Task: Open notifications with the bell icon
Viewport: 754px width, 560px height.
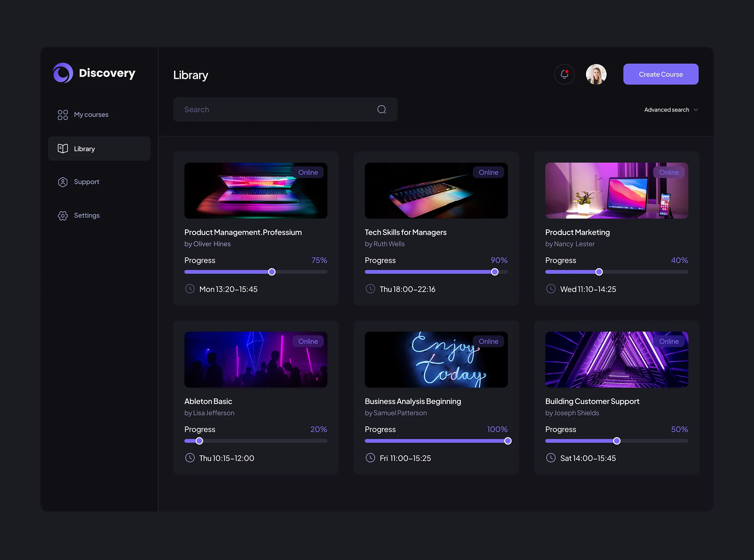Action: coord(564,74)
